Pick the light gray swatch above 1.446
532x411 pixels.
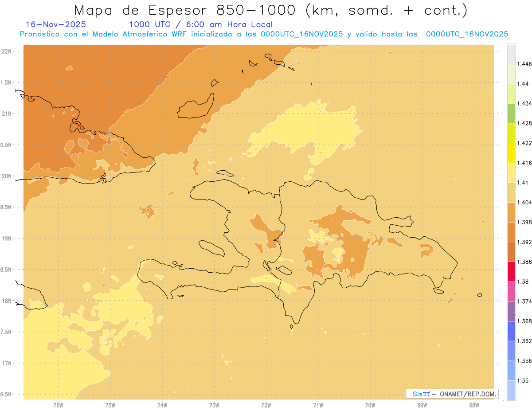[x=511, y=54]
